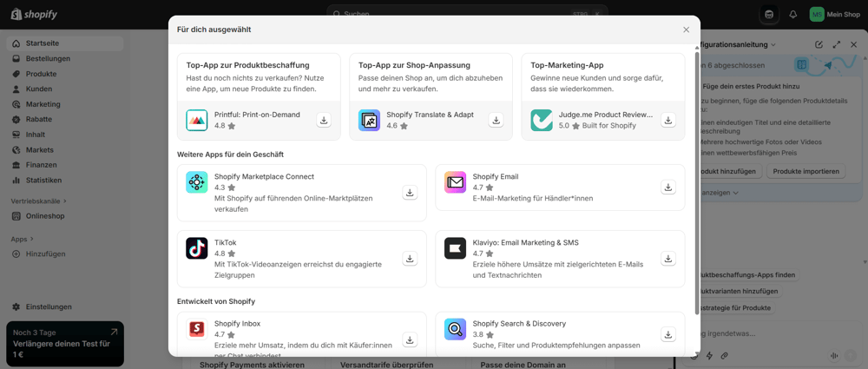Open the Mein Shop account menu
Image resolution: width=868 pixels, height=369 pixels.
pyautogui.click(x=834, y=15)
